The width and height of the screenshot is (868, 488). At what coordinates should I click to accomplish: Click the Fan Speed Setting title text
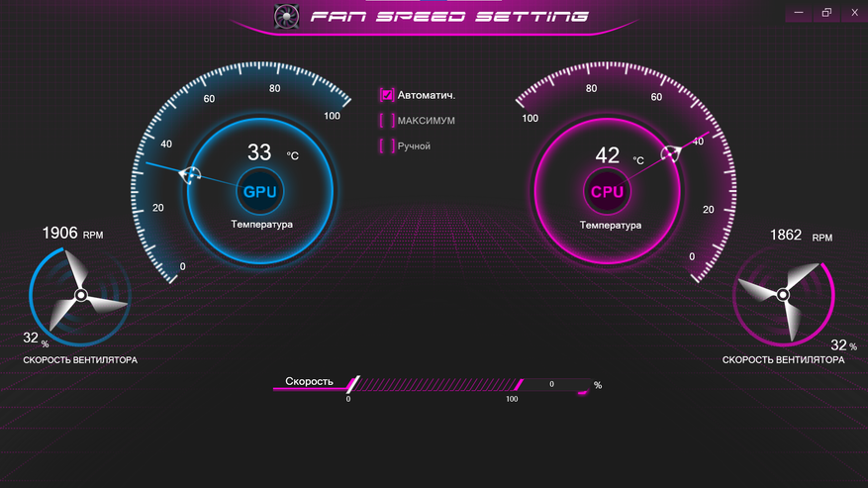[x=449, y=17]
